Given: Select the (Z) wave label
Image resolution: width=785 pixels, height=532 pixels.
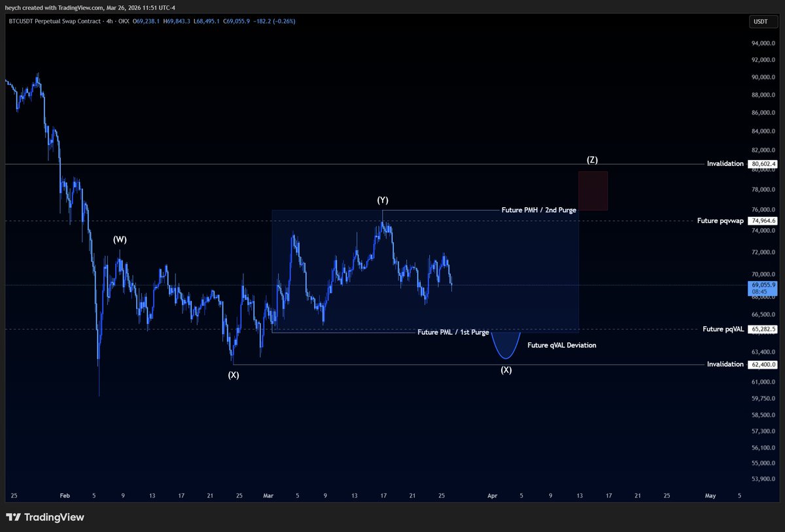Looking at the screenshot, I should tap(592, 159).
